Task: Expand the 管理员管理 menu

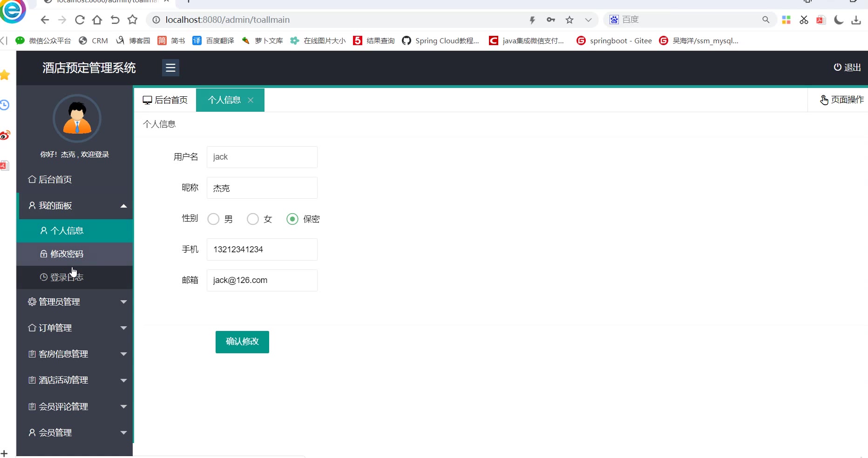Action: [x=75, y=302]
